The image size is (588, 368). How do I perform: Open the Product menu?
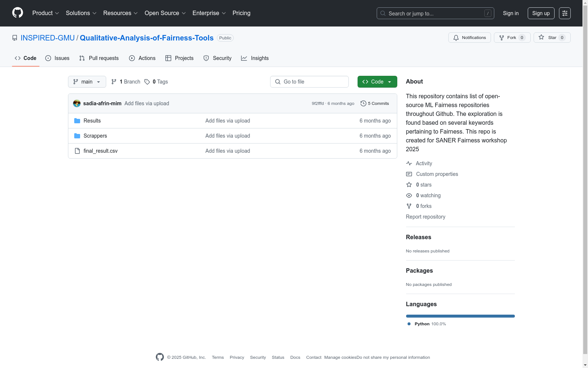tap(46, 13)
